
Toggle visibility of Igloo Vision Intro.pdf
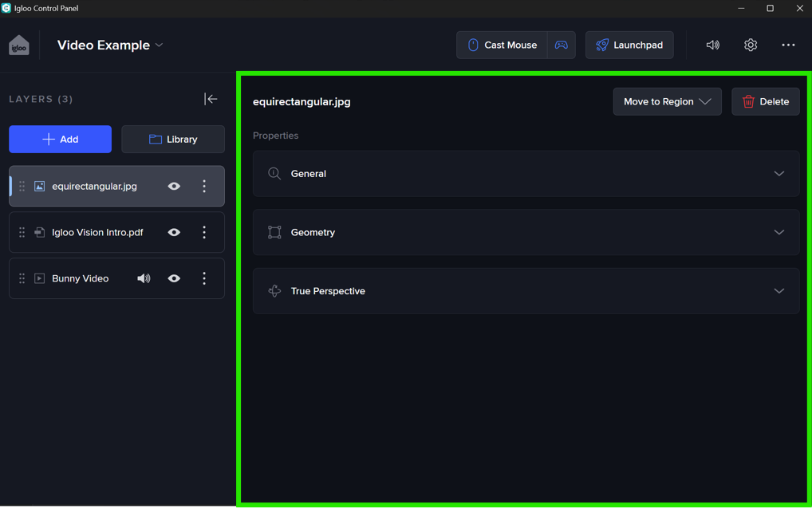pyautogui.click(x=174, y=232)
